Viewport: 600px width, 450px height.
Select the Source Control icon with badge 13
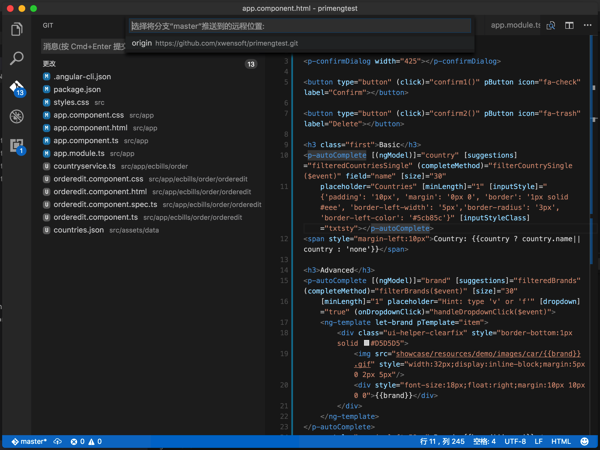click(17, 88)
